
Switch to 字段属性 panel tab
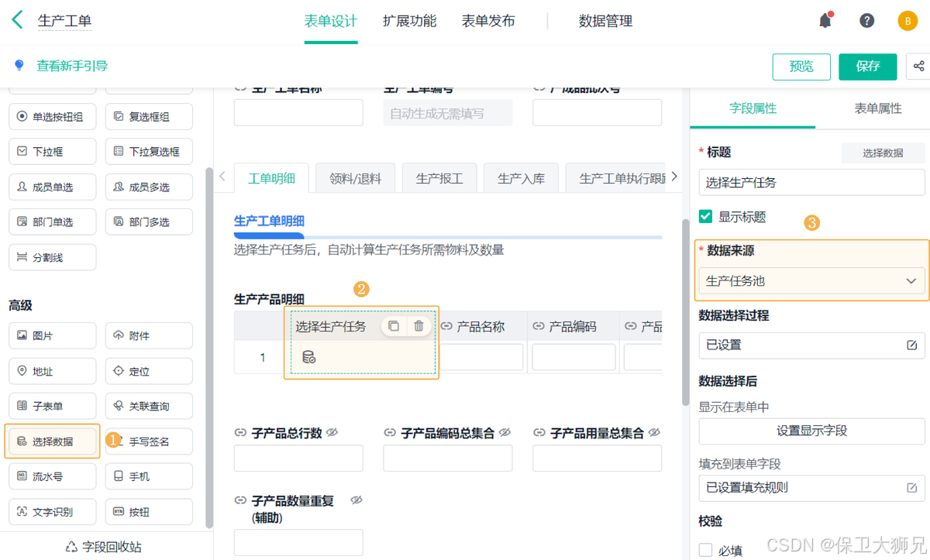tap(753, 108)
